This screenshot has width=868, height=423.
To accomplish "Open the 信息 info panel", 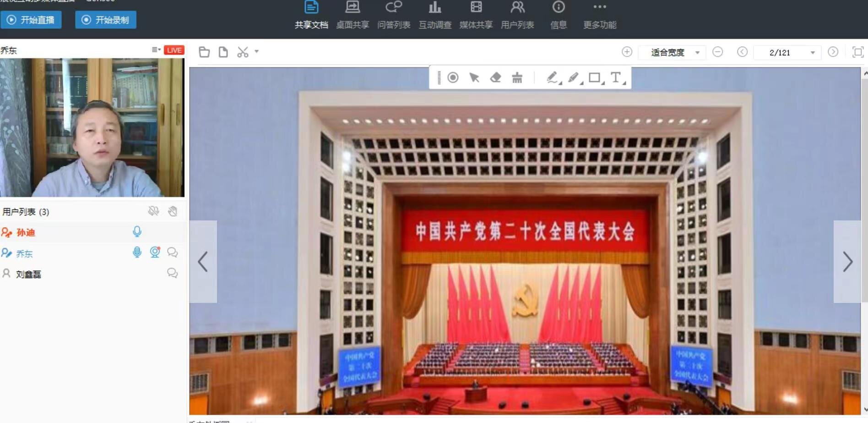I will click(x=559, y=16).
